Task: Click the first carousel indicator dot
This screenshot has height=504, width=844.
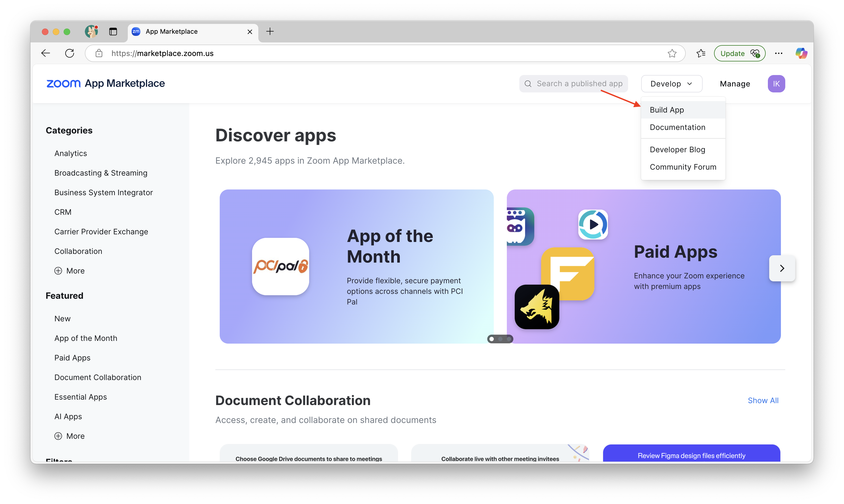Action: 491,339
